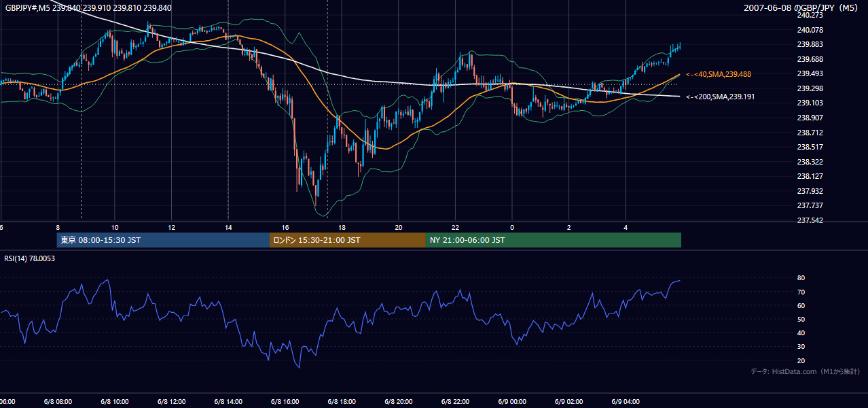Click the 6/8 12:00 time axis label
Screen dimensions: 868x408
coord(172,402)
